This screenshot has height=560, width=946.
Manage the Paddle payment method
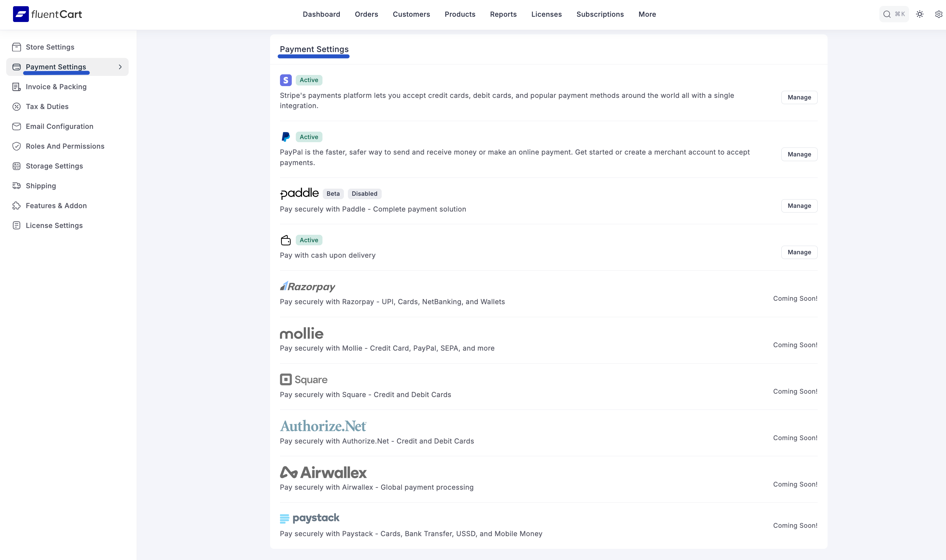coord(799,206)
